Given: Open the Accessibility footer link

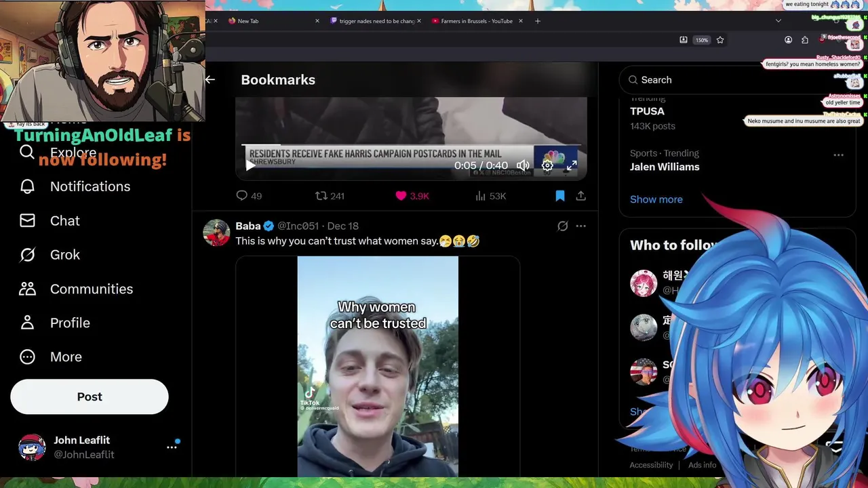Looking at the screenshot, I should pyautogui.click(x=651, y=465).
